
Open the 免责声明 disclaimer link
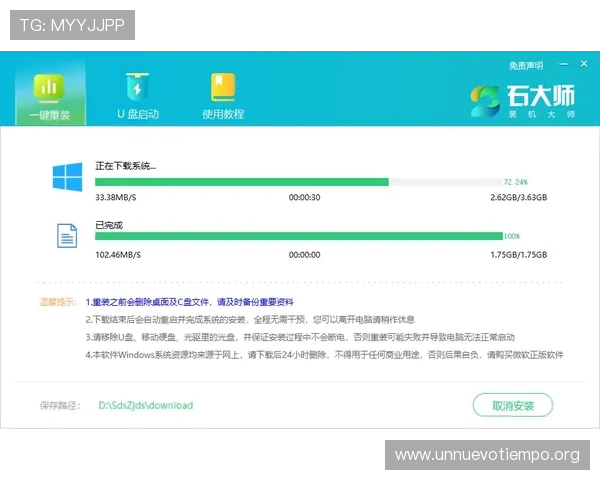pyautogui.click(x=526, y=65)
